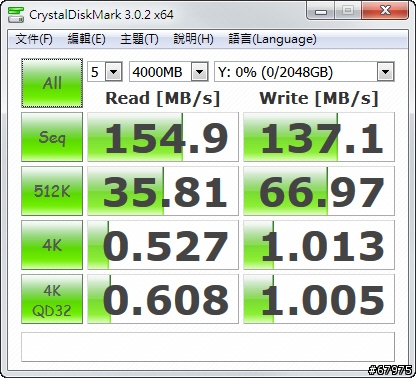The height and width of the screenshot is (378, 416).
Task: Click the 512K read result 35.81
Action: point(163,191)
